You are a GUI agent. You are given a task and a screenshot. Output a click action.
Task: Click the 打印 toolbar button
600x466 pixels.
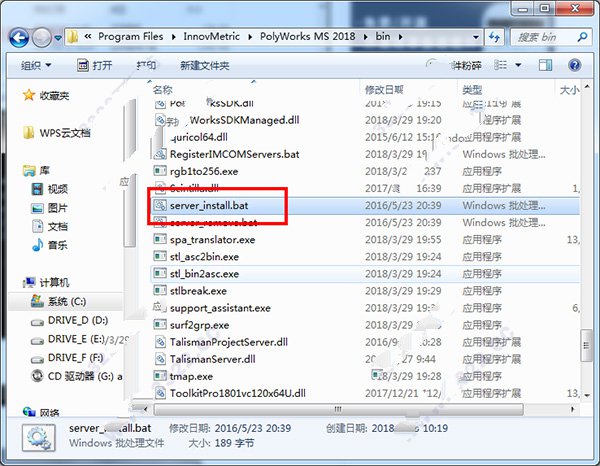[146, 65]
